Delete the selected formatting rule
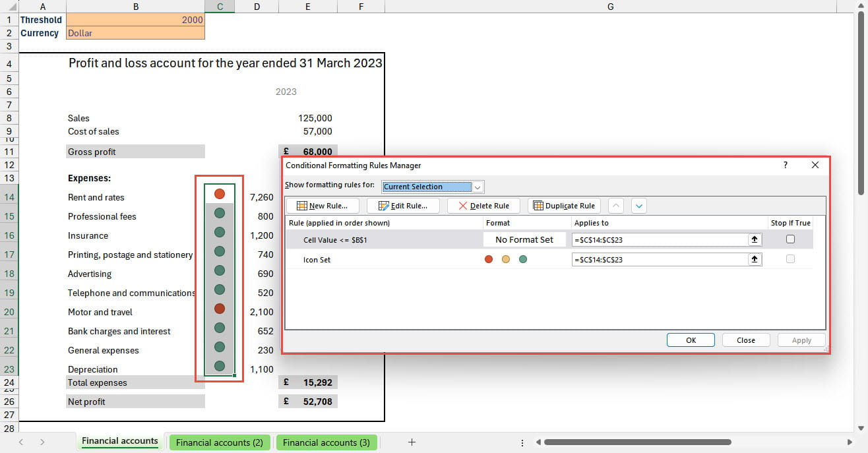 click(x=483, y=206)
